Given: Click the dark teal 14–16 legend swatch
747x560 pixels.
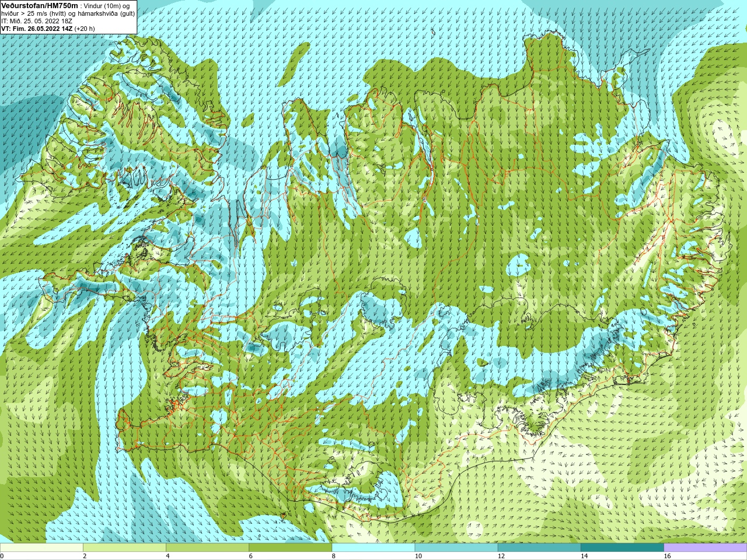Looking at the screenshot, I should (622, 548).
